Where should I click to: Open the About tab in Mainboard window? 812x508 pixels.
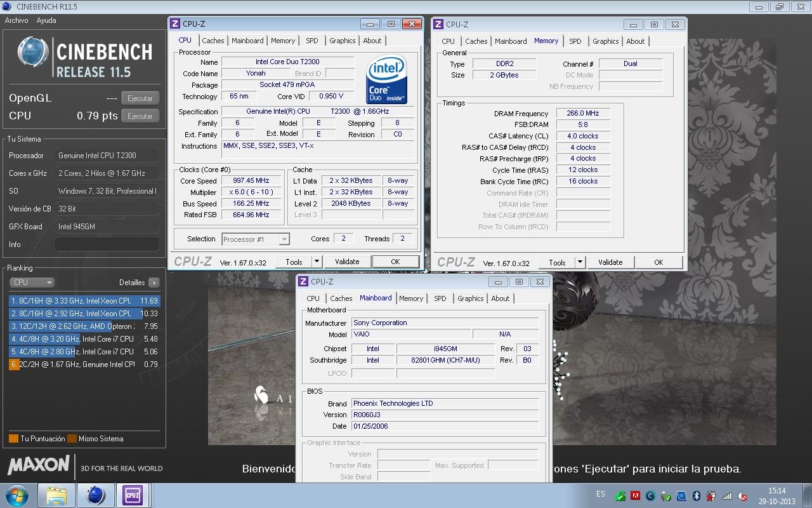point(501,298)
